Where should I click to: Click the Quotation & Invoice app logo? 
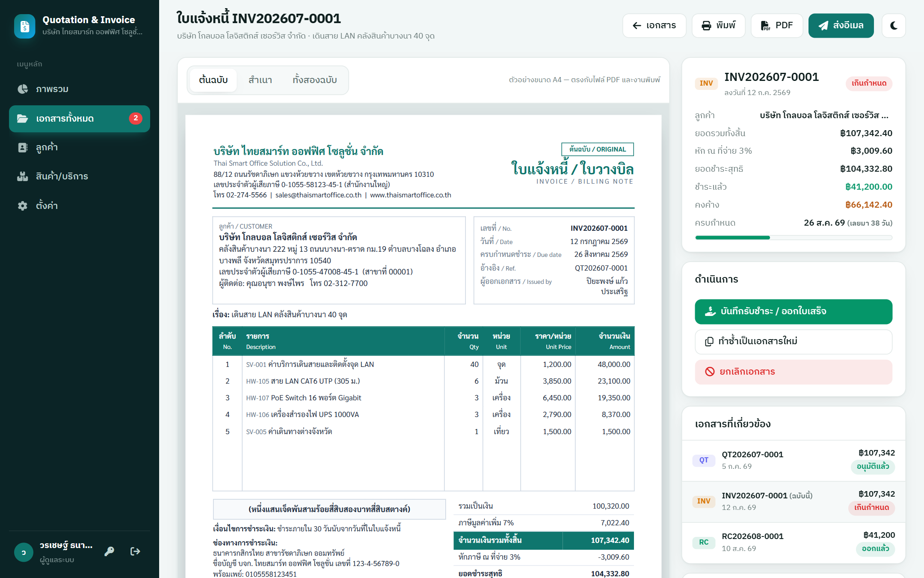[x=24, y=26]
